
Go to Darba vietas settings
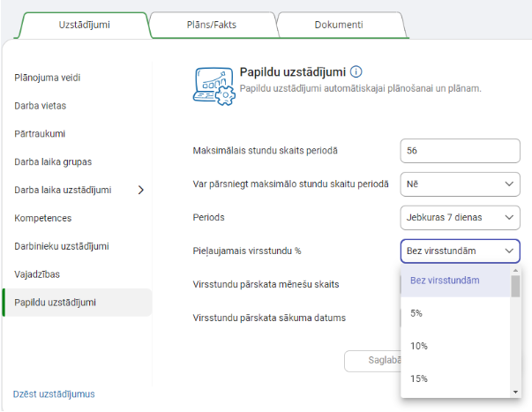(41, 106)
